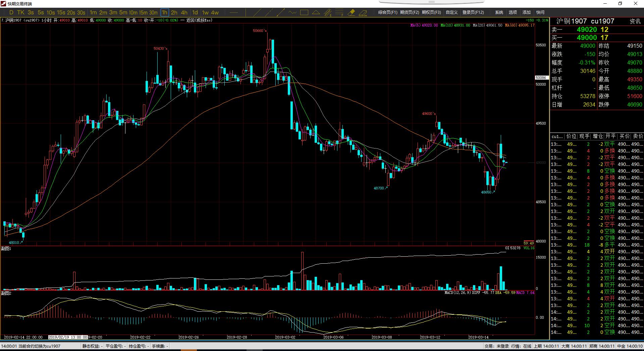Screen dimensions: 644x351
Task: Open the 期权页(F3) tab
Action: pyautogui.click(x=431, y=12)
